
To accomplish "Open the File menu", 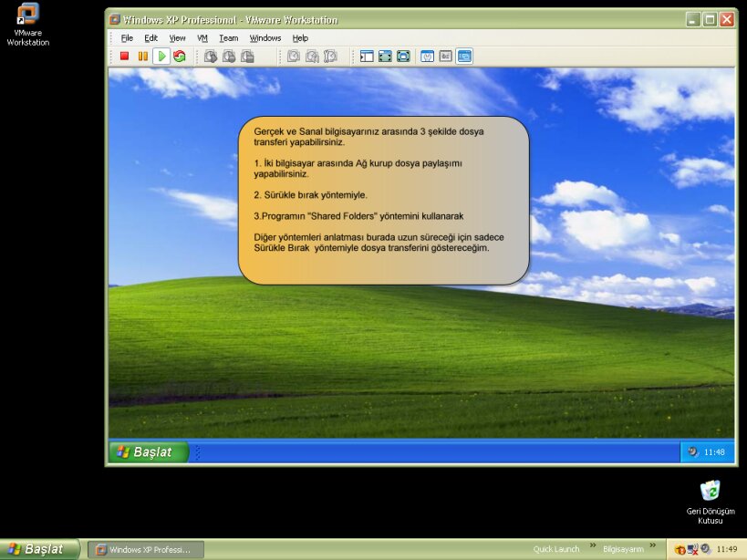I will tap(127, 38).
